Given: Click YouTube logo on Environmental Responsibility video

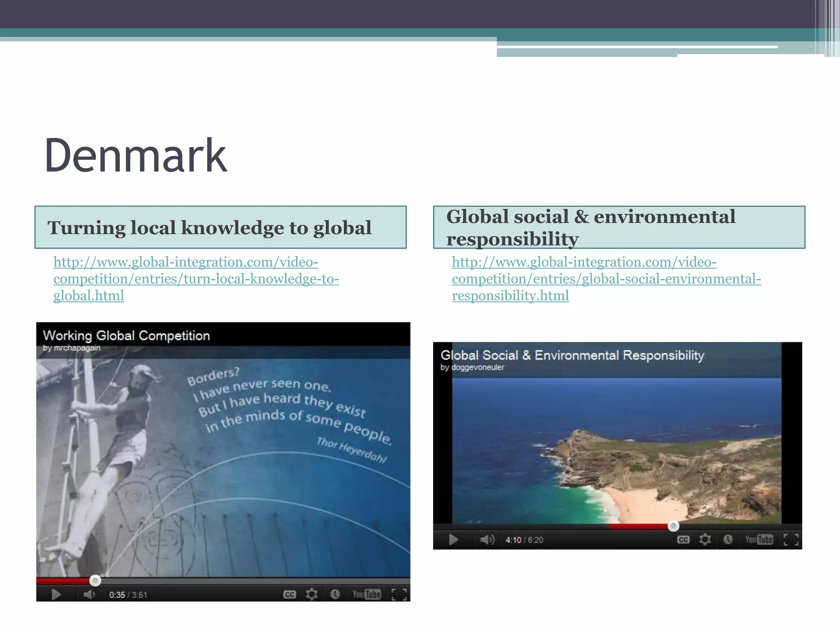Looking at the screenshot, I should click(x=759, y=539).
